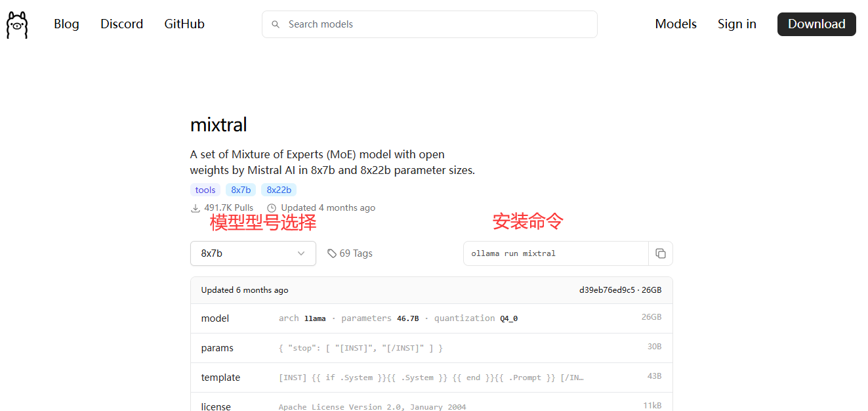Open the 8x7b model size dropdown
Viewport: 868px width, 411px height.
[x=253, y=253]
